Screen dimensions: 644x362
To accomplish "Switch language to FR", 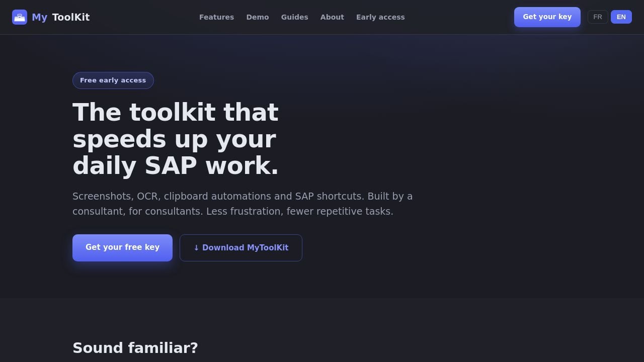I will [x=598, y=17].
